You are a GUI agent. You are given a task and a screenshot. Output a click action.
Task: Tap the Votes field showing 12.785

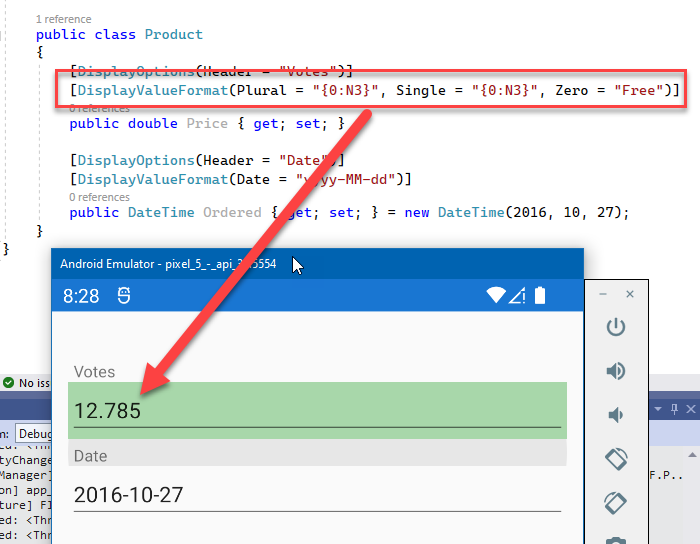pyautogui.click(x=317, y=411)
